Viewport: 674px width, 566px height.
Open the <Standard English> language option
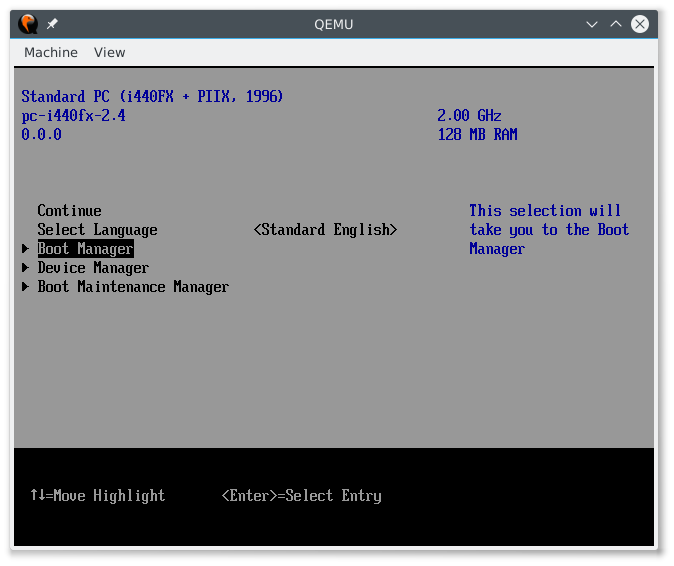[325, 229]
